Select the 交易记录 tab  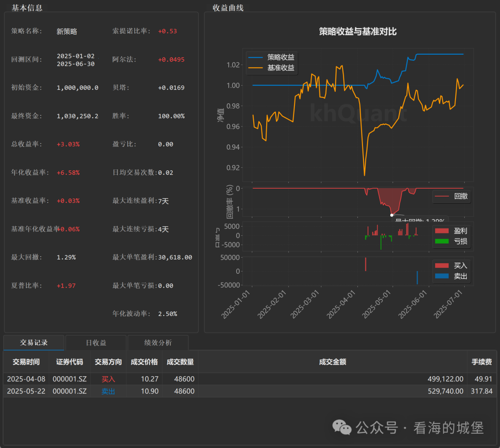tap(33, 343)
